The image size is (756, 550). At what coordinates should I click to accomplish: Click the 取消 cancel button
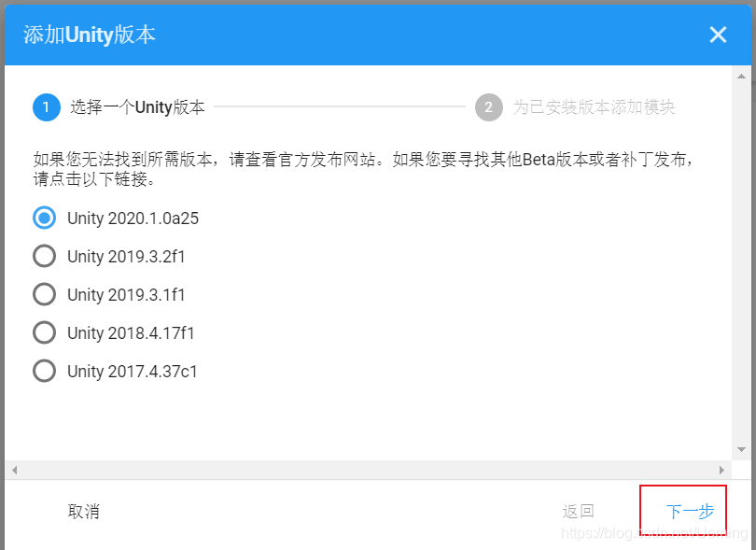coord(83,512)
